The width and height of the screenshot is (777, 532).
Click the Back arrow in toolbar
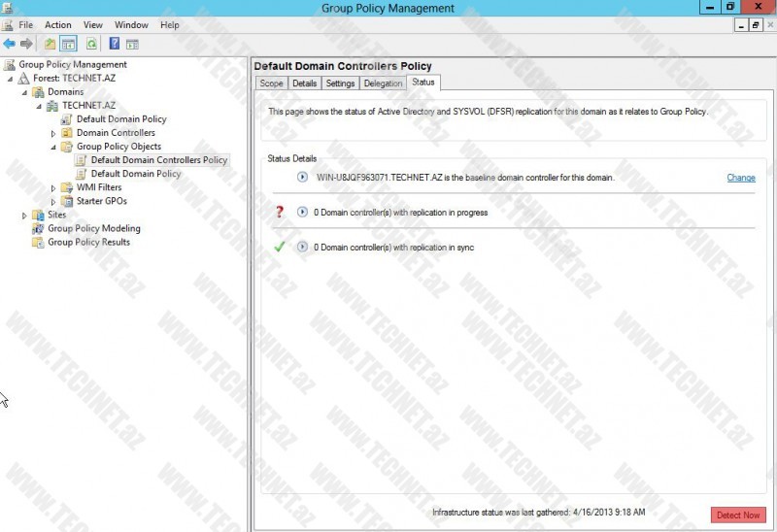click(10, 44)
